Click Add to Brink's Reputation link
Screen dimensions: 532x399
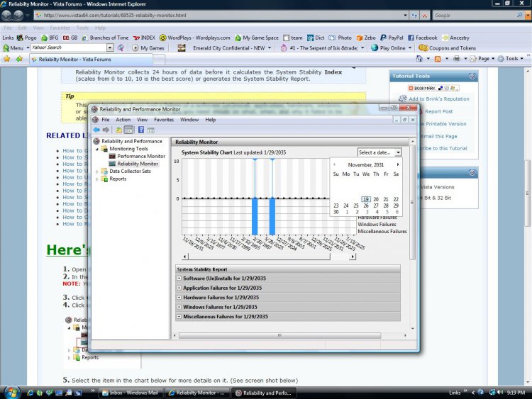438,99
